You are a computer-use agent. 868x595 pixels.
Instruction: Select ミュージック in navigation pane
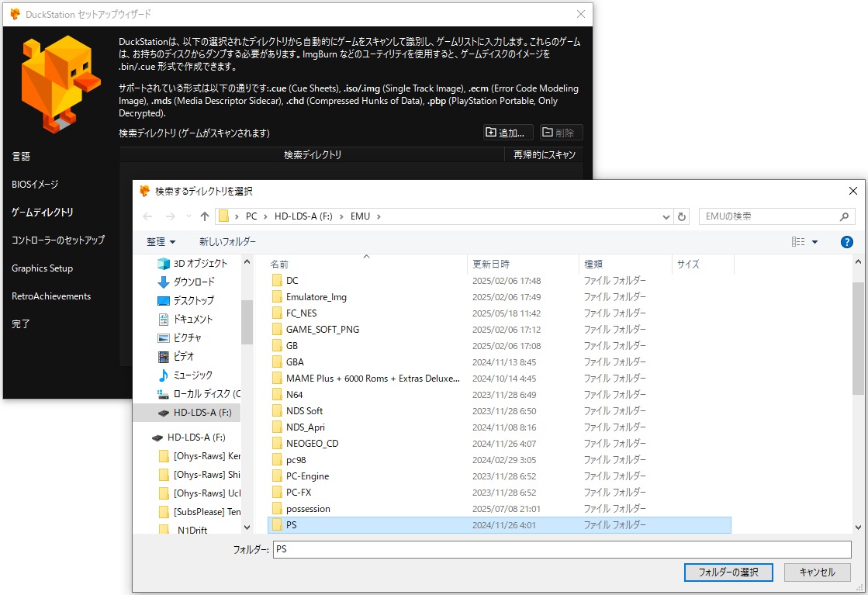pyautogui.click(x=185, y=375)
